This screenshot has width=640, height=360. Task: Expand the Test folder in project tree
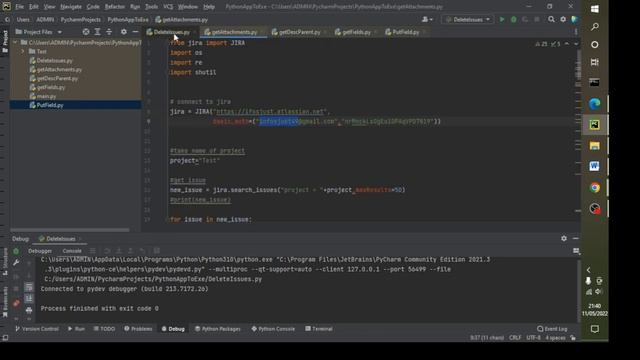[23, 51]
